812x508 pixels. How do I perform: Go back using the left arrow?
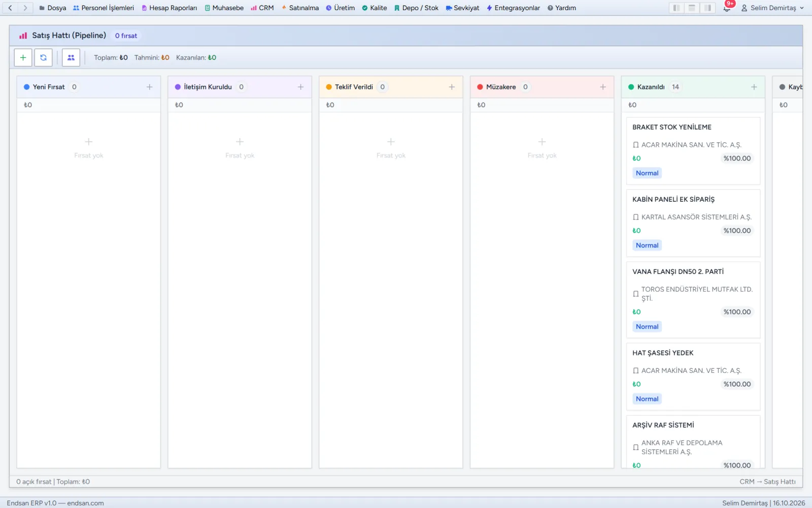coord(10,8)
